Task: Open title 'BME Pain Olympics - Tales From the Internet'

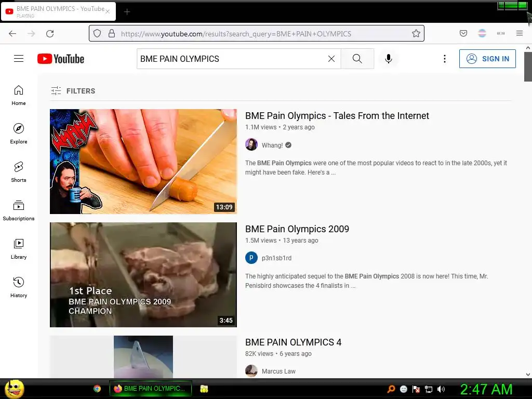Action: [x=337, y=116]
